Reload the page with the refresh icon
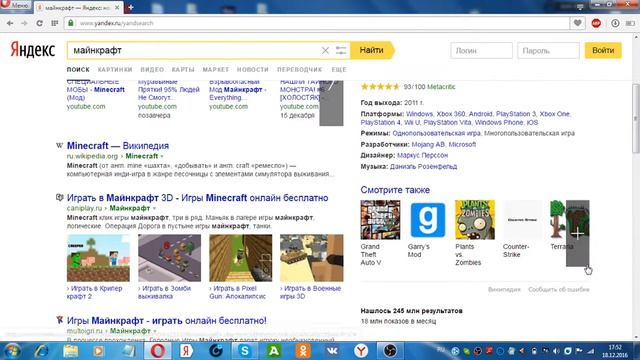Screen dimensions: 640x360 [x=39, y=23]
